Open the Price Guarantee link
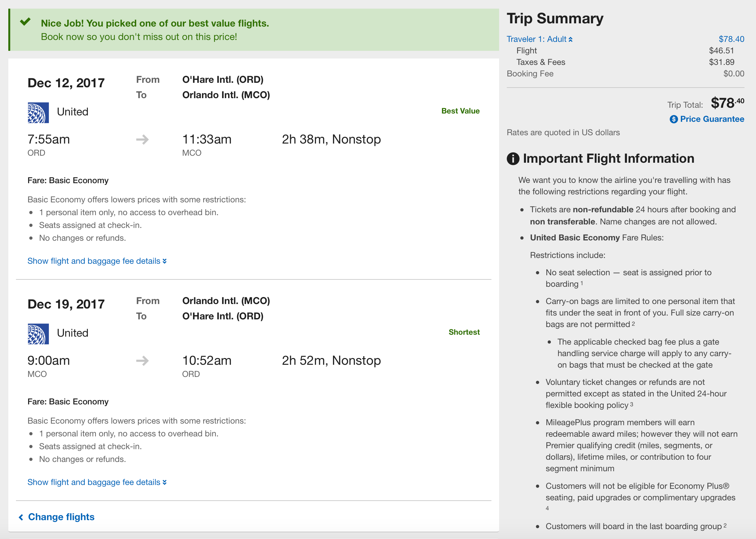Image resolution: width=756 pixels, height=539 pixels. (x=712, y=119)
